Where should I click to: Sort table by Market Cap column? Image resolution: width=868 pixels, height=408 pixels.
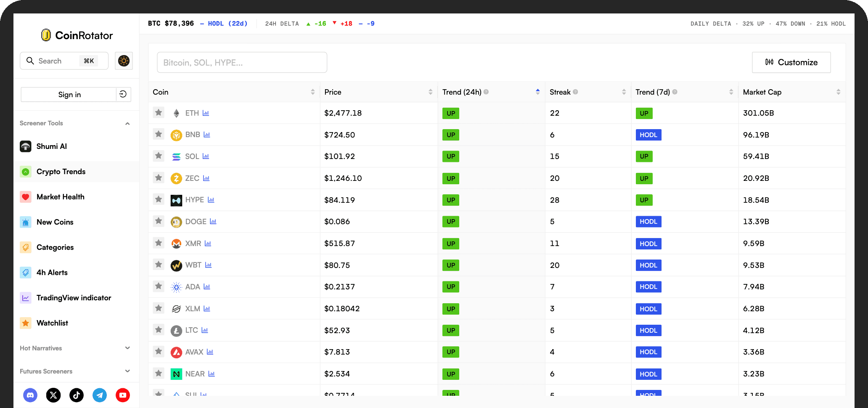click(x=838, y=92)
